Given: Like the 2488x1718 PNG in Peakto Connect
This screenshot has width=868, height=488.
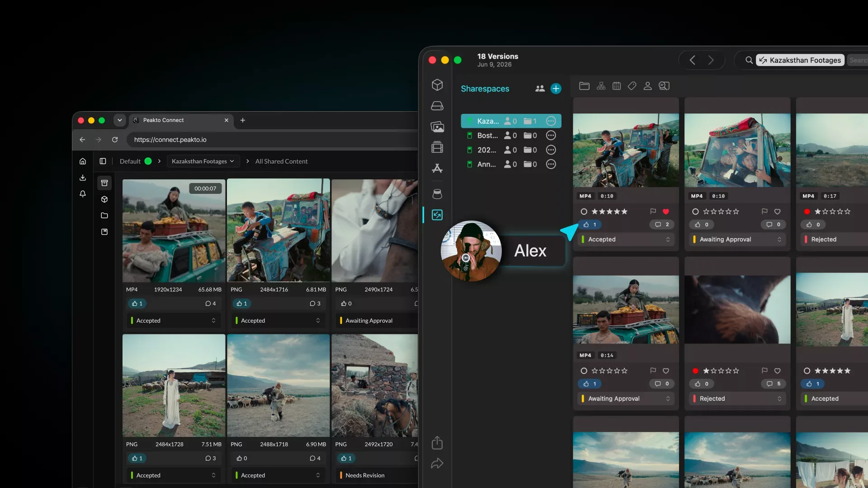Looking at the screenshot, I should [x=242, y=458].
